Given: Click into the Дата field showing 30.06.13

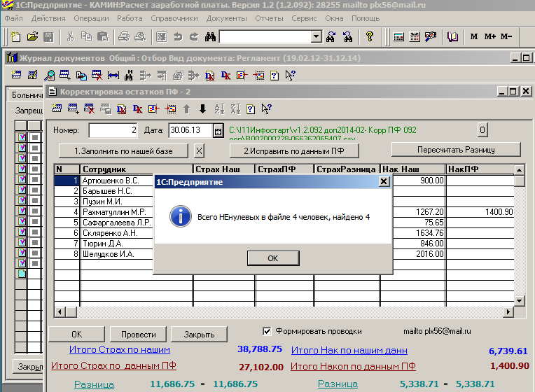Looking at the screenshot, I should [190, 131].
